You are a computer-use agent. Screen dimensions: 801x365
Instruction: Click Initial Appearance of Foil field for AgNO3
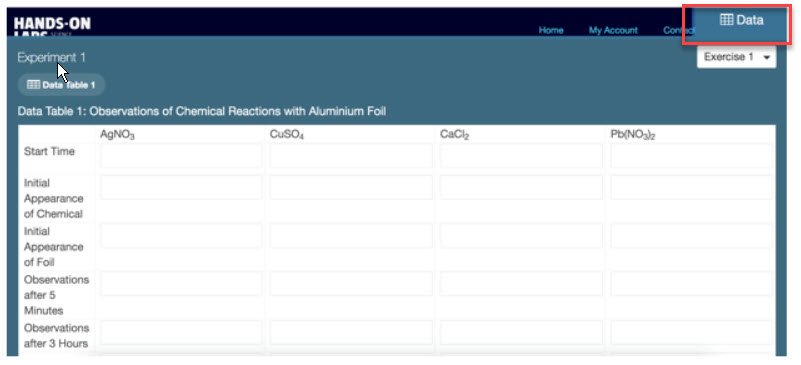coord(181,236)
